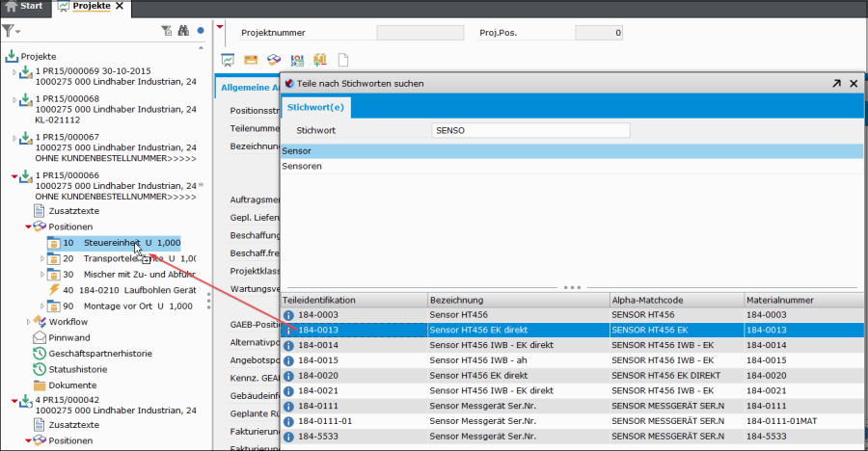Expand position 20 Transportele

coord(42,258)
